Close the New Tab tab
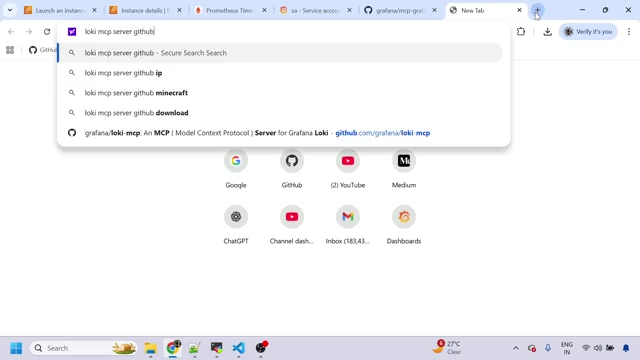 [519, 10]
